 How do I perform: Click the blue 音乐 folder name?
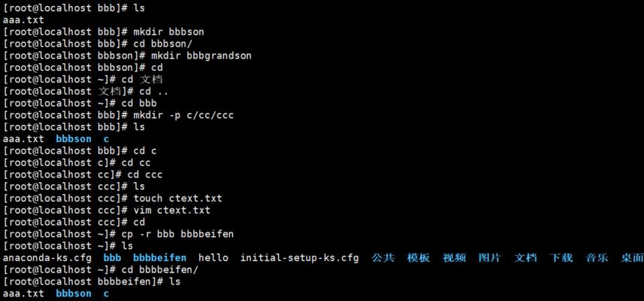click(x=597, y=258)
